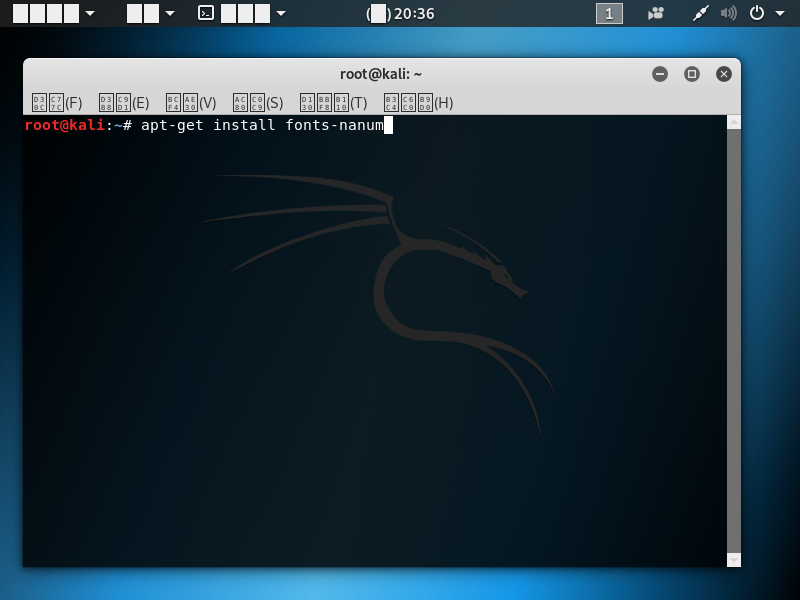Screen dimensions: 800x600
Task: Click the 'apt-get' word in command line
Action: [x=172, y=125]
